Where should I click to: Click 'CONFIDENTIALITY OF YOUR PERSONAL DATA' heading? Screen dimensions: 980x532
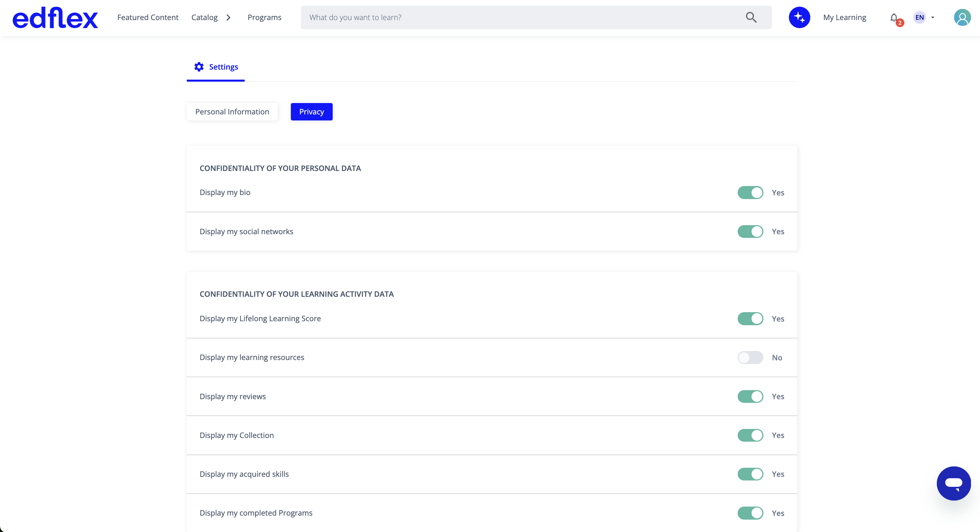click(x=280, y=168)
